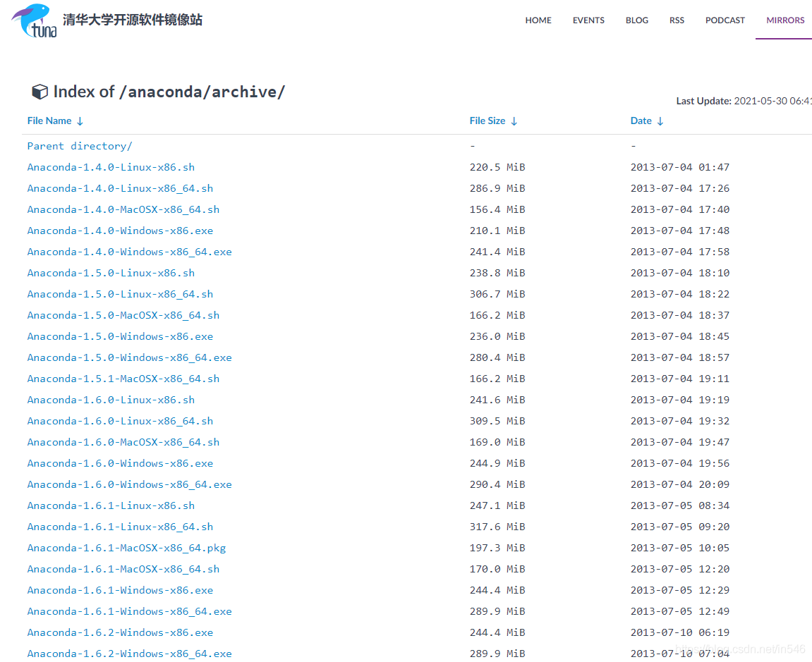Download Anaconda-1.5.0-Linux-x86.sh
The image size is (812, 662).
pyautogui.click(x=111, y=273)
